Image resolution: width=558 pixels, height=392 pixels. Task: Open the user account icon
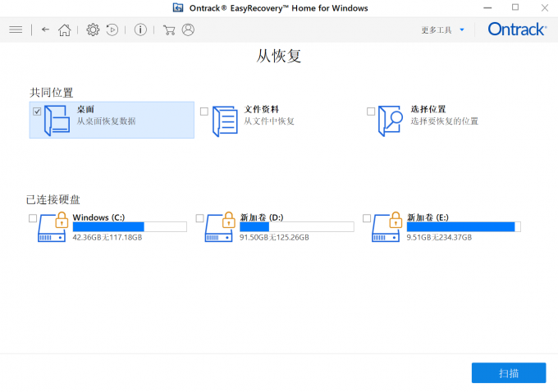click(188, 30)
